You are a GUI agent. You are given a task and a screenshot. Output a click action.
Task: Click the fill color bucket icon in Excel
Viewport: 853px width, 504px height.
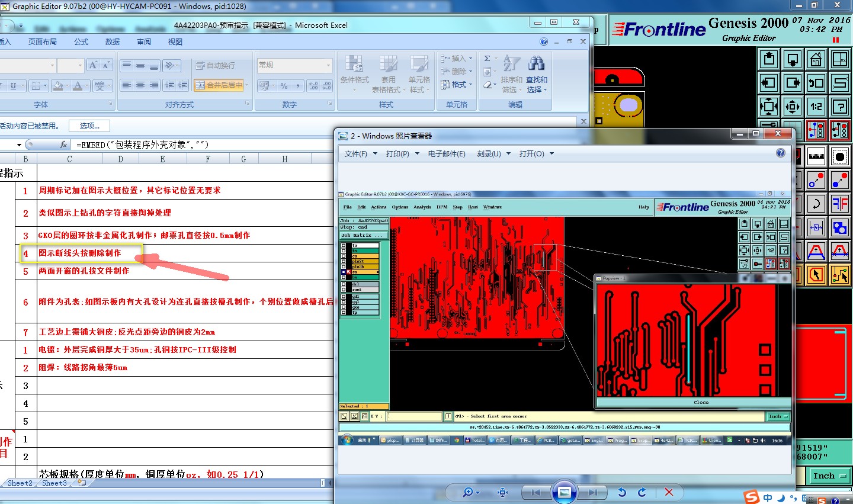(x=57, y=86)
